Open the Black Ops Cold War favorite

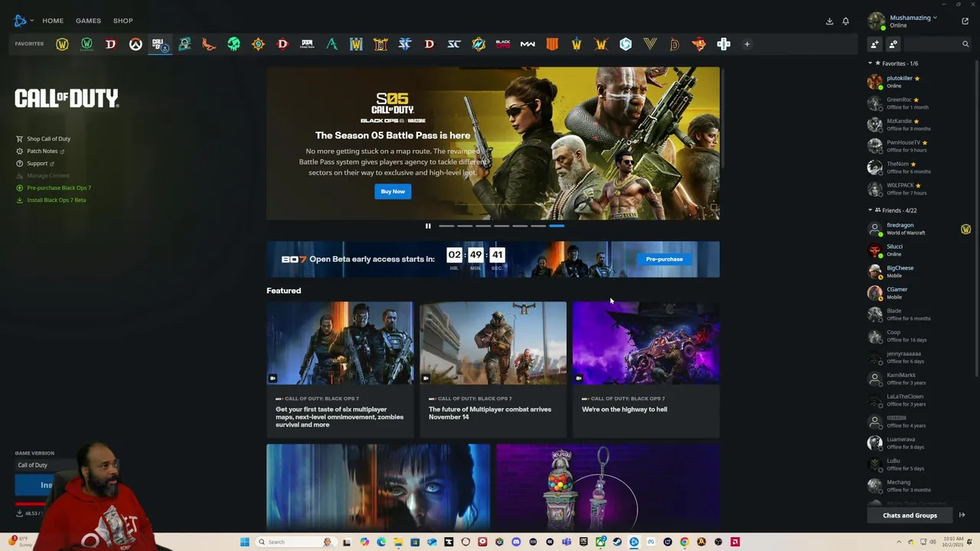[x=503, y=44]
